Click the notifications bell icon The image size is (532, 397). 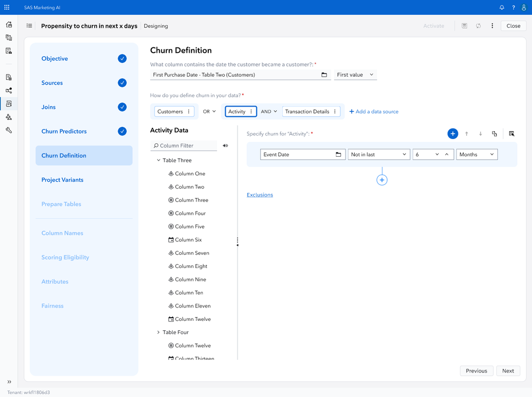[x=502, y=7]
